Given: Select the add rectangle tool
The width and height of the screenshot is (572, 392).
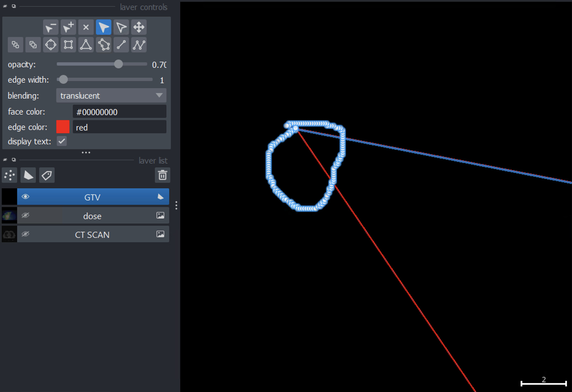Looking at the screenshot, I should 68,45.
